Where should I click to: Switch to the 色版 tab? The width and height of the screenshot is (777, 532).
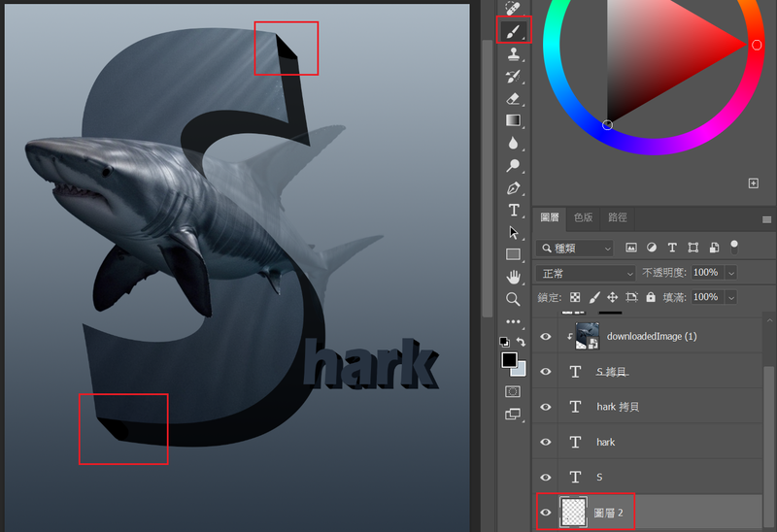point(583,218)
